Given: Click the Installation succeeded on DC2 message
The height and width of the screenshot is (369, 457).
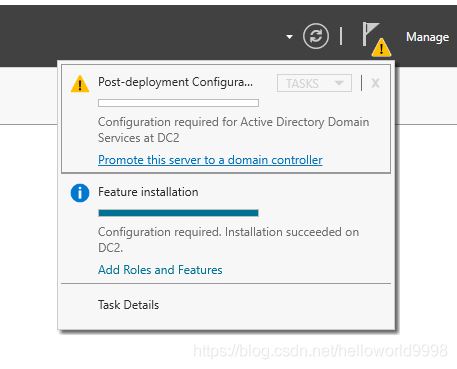Looking at the screenshot, I should click(228, 240).
